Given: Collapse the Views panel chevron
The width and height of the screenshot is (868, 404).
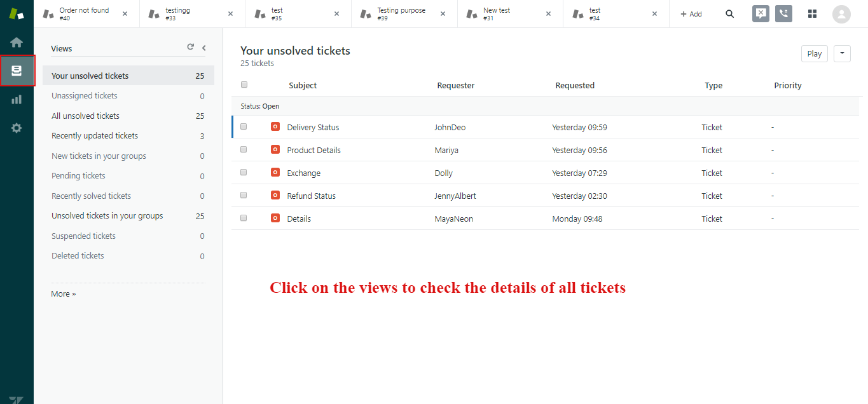Looking at the screenshot, I should pyautogui.click(x=204, y=48).
